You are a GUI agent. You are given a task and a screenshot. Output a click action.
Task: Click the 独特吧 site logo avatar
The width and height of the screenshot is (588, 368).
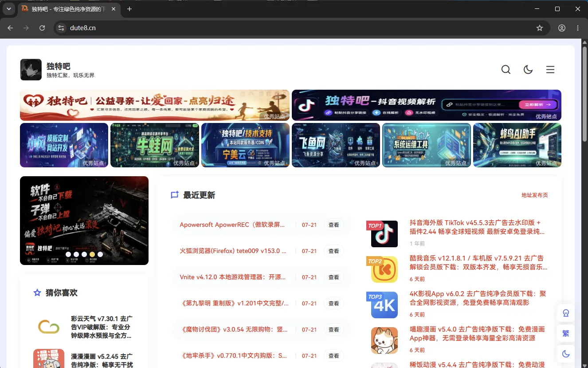(31, 70)
